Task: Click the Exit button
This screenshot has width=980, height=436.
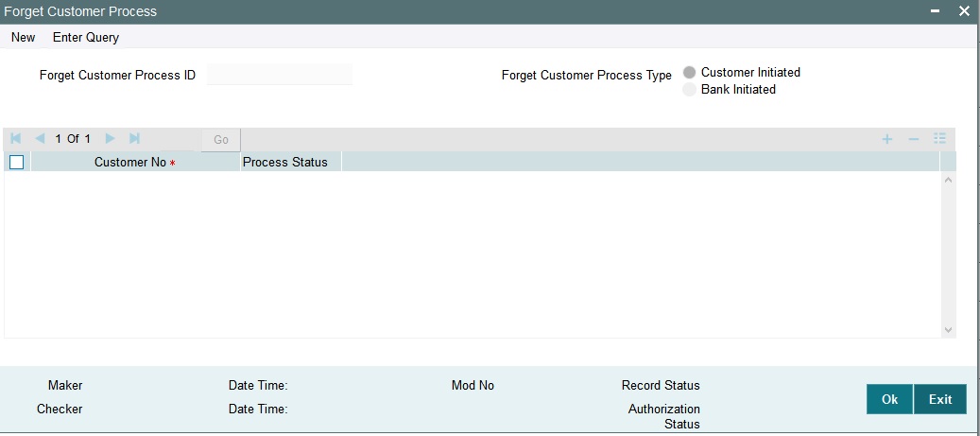Action: [940, 399]
